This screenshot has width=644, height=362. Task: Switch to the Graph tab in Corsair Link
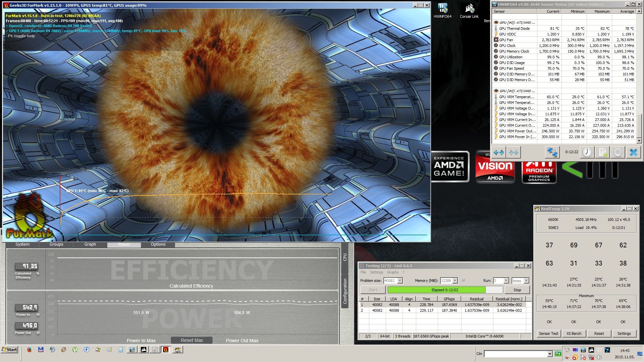(90, 244)
